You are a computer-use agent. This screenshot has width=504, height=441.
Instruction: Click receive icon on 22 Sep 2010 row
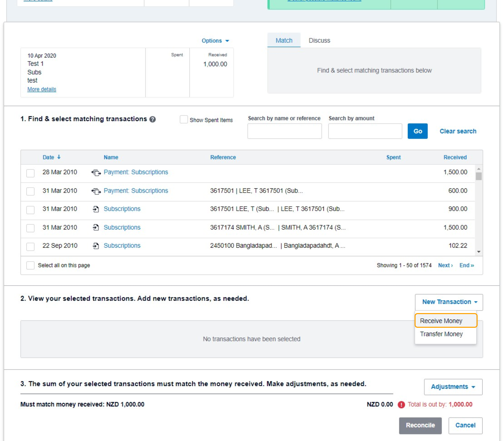tap(96, 246)
